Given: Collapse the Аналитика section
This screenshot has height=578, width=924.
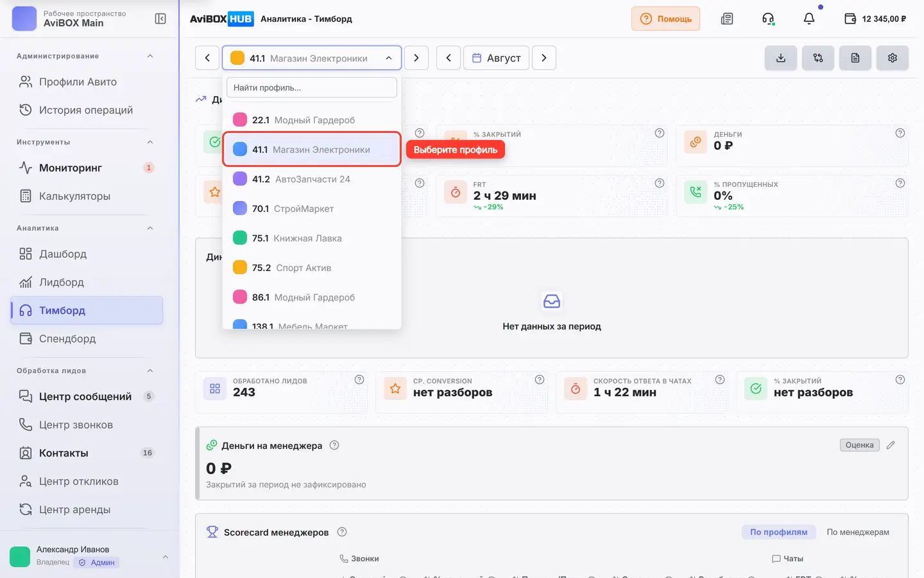Looking at the screenshot, I should pyautogui.click(x=150, y=228).
